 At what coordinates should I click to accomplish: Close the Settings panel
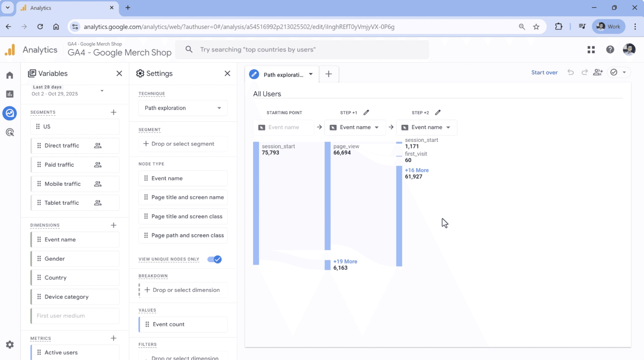227,73
